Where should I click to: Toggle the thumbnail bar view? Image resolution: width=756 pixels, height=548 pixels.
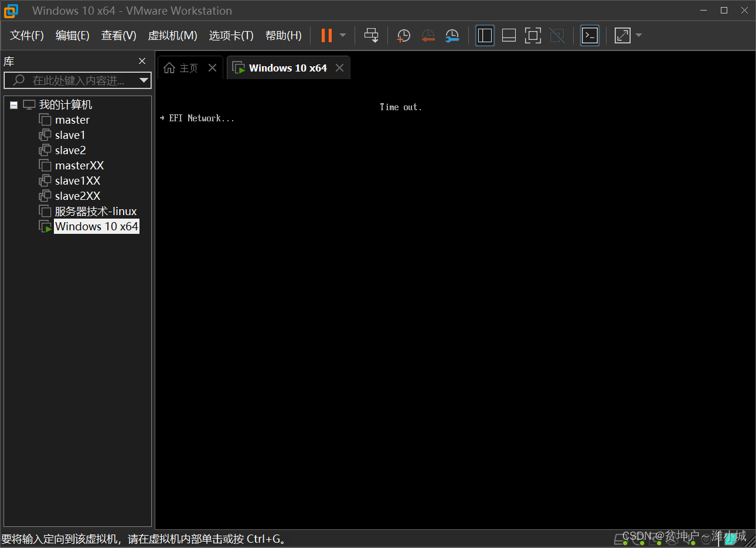pos(509,35)
